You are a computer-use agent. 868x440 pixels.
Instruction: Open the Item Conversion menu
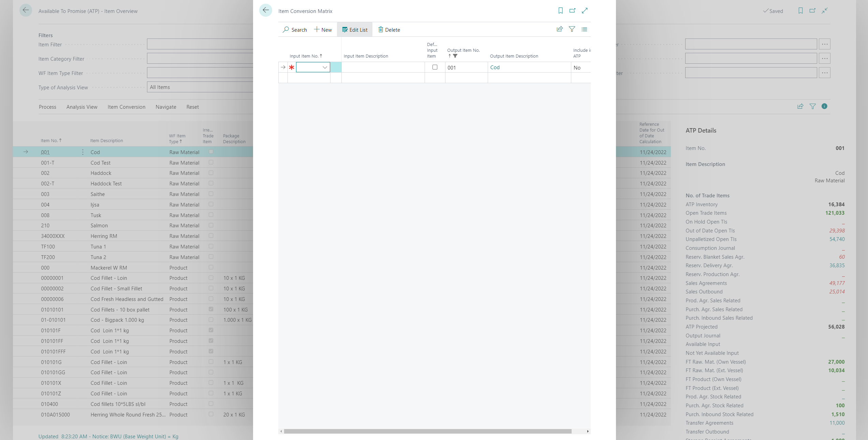[x=126, y=107]
